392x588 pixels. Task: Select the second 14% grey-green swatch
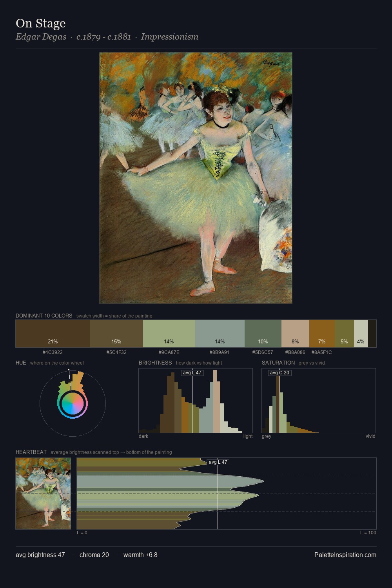(x=220, y=334)
